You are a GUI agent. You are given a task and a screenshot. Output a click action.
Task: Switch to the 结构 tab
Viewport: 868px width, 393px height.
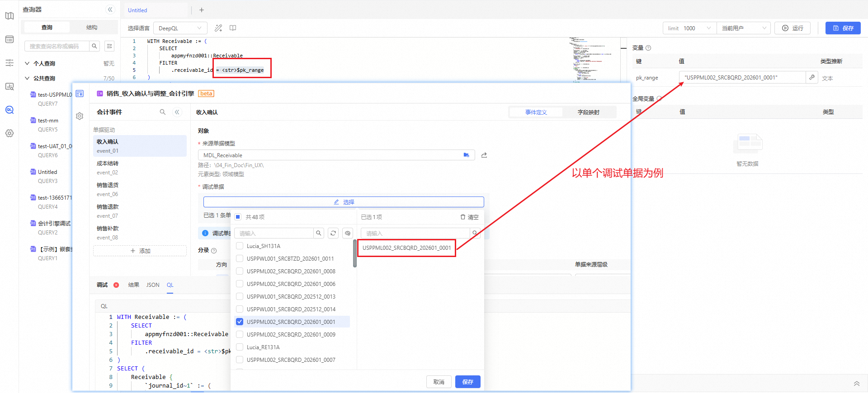92,28
